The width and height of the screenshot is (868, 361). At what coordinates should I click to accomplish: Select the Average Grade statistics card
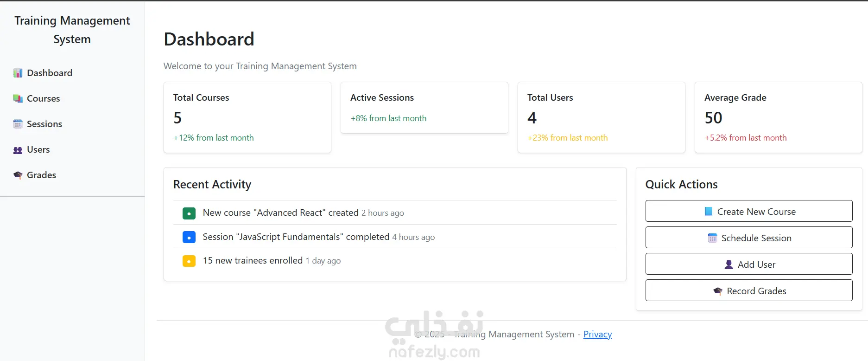pos(778,117)
